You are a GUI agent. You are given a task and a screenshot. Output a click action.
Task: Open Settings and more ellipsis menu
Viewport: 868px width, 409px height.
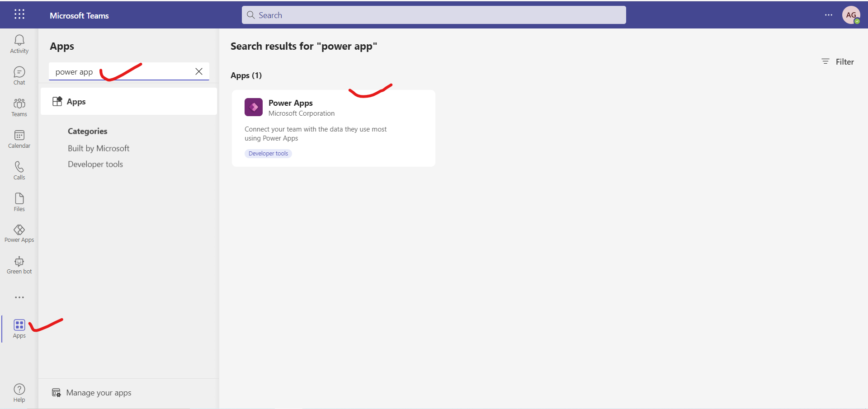click(828, 15)
